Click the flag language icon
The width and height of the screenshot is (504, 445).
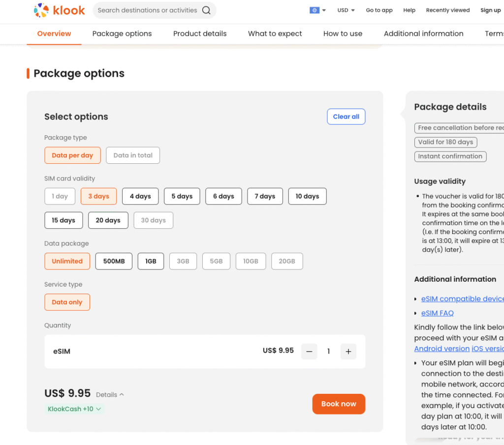click(315, 10)
